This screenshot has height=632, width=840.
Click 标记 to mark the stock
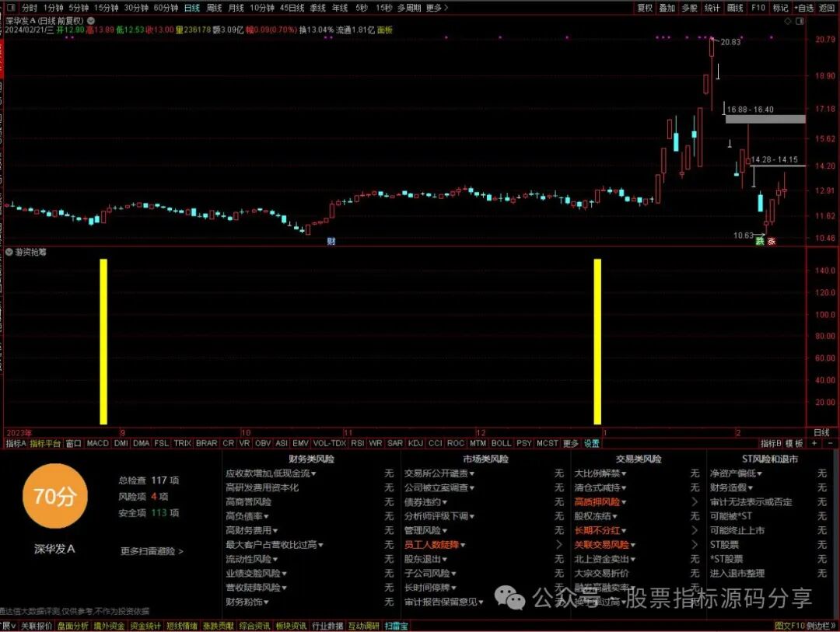780,8
